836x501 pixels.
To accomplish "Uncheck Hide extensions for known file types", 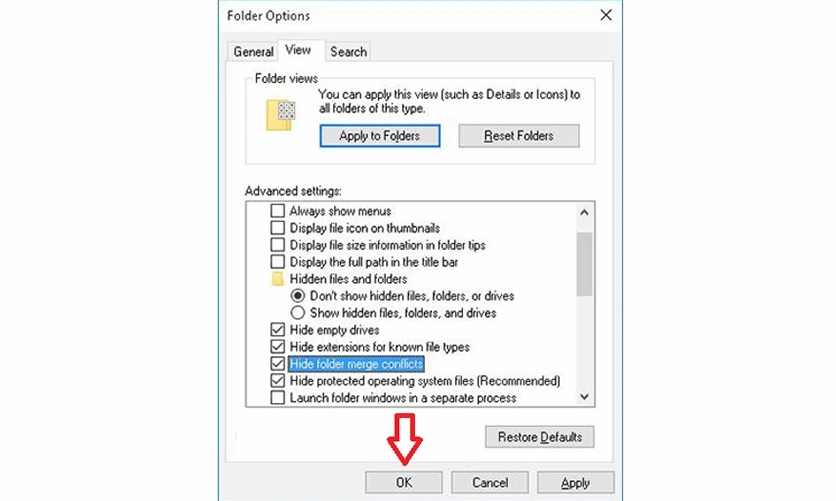I will point(278,347).
